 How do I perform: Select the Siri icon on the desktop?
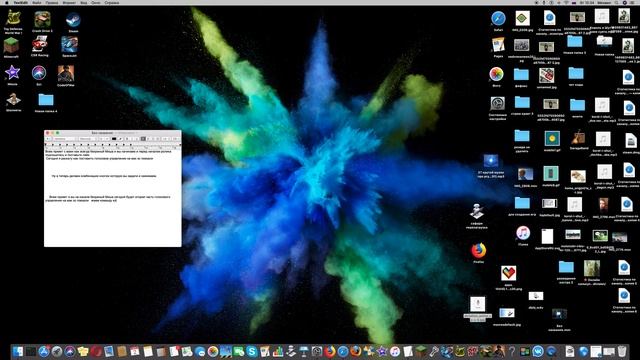coord(39,73)
